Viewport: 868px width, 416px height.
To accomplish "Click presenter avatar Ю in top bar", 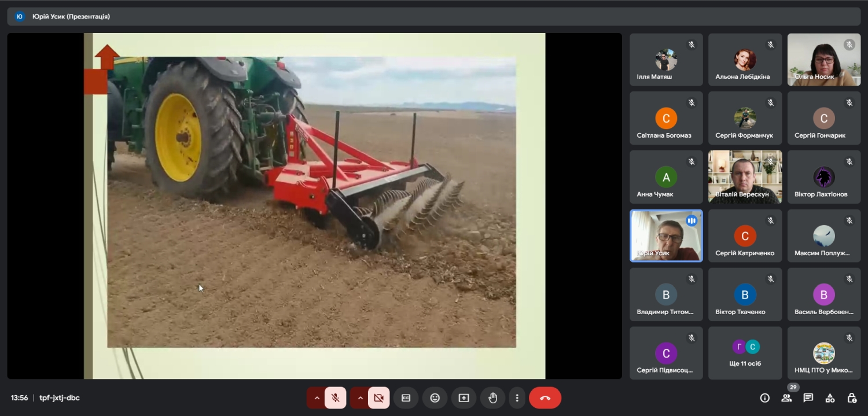I will [x=20, y=17].
